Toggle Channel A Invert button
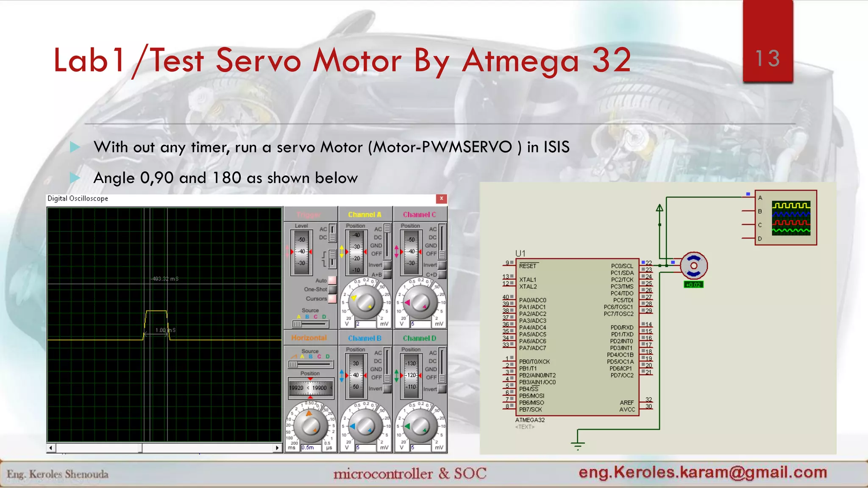 coord(387,265)
